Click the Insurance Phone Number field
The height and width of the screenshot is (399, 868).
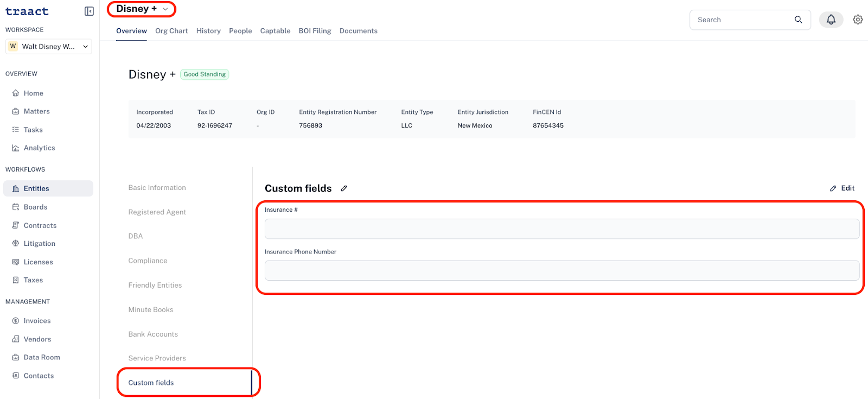(562, 270)
